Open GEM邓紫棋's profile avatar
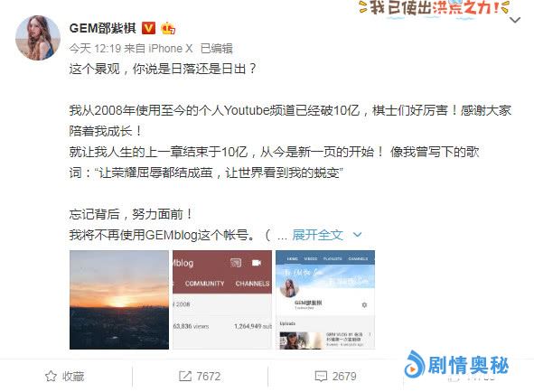Screen dimensions: 534x392 (38, 38)
